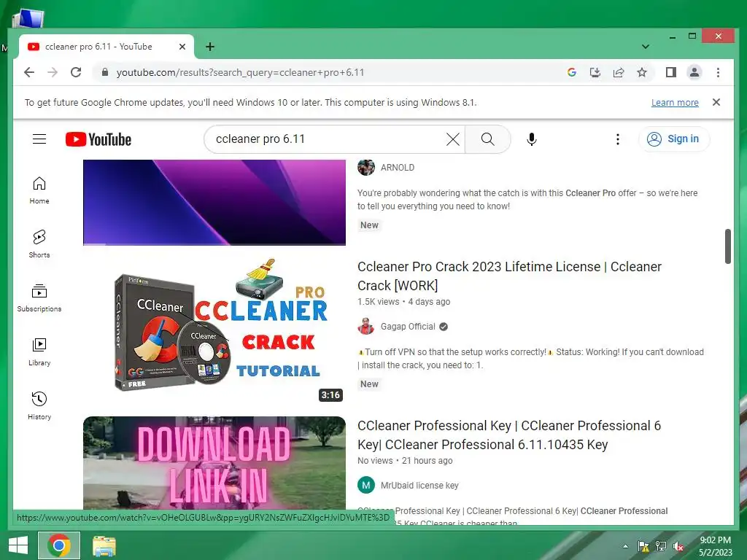The image size is (747, 560).
Task: Open CCleaner Professional Key video title
Action: [508, 435]
